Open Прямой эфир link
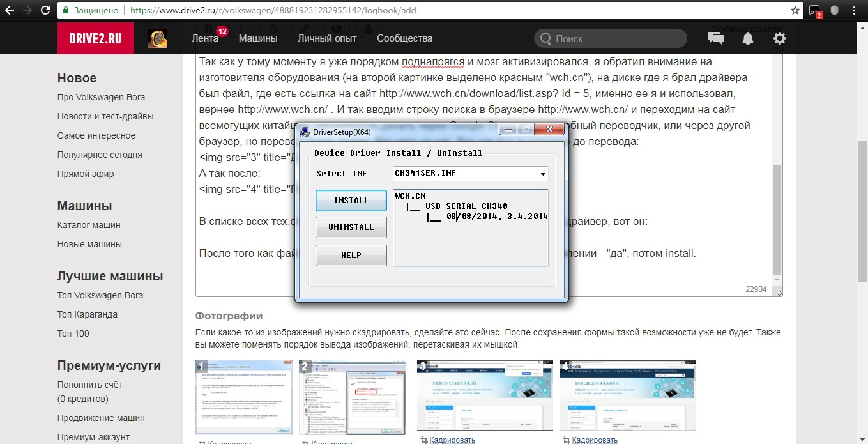Screen dimensions: 868x444 point(86,174)
